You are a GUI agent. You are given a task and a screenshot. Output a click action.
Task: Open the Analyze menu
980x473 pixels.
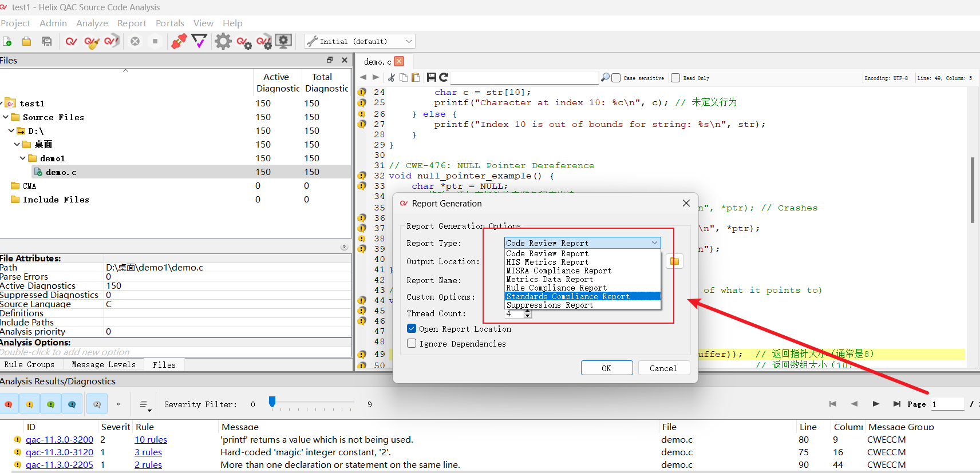pos(92,23)
